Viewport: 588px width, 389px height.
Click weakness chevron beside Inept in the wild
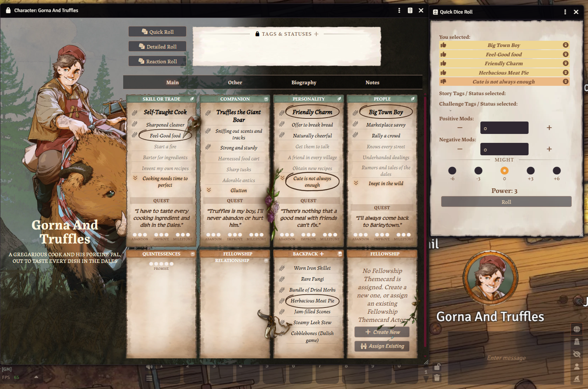pyautogui.click(x=356, y=183)
